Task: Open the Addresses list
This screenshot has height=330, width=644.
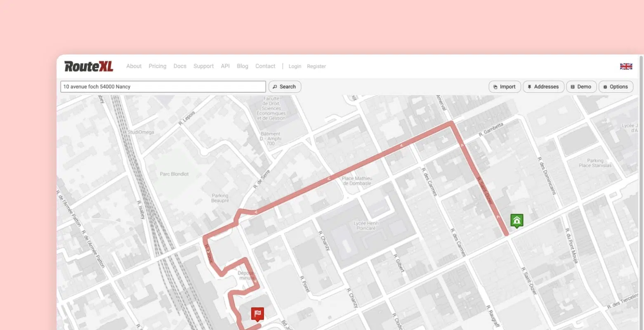Action: [543, 87]
